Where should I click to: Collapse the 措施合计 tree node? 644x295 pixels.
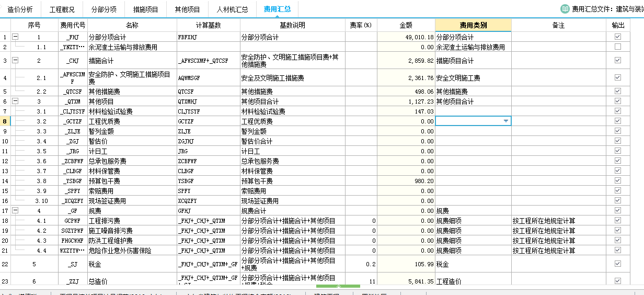(15, 61)
